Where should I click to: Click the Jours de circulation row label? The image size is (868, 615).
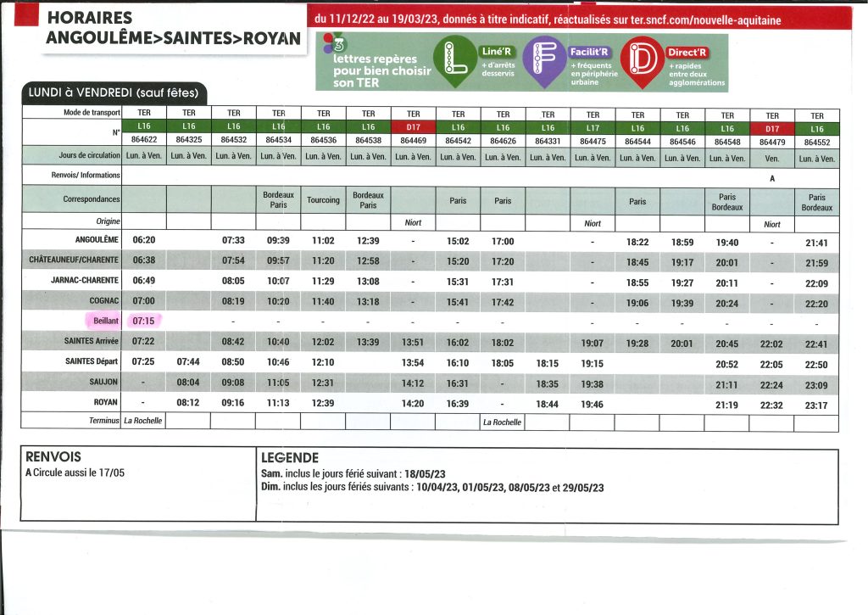89,155
